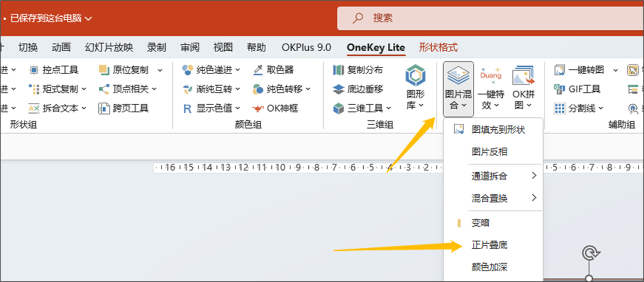Expand the 原位复制 dropdown arrow
644x282 pixels.
click(159, 70)
